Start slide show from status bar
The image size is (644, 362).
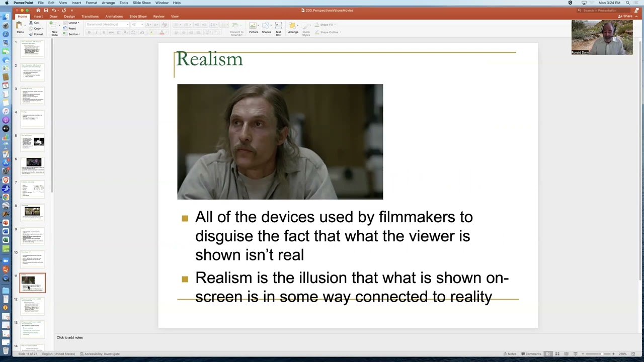pyautogui.click(x=575, y=354)
